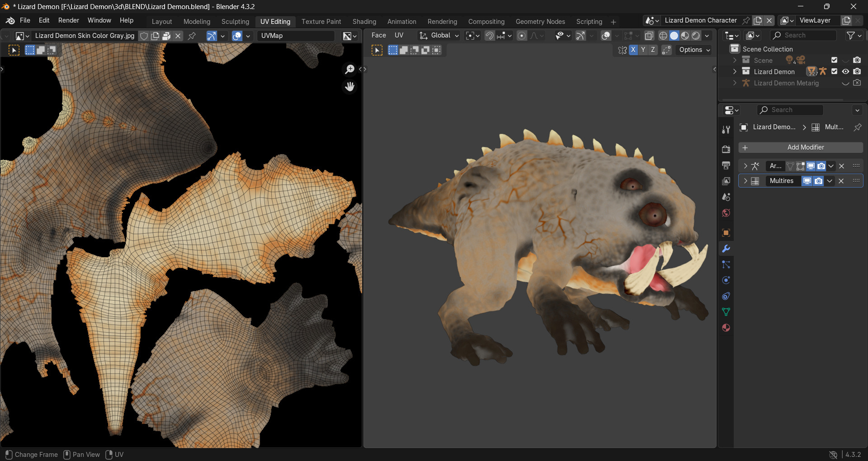868x461 pixels.
Task: Open the Render menu
Action: pyautogui.click(x=68, y=20)
